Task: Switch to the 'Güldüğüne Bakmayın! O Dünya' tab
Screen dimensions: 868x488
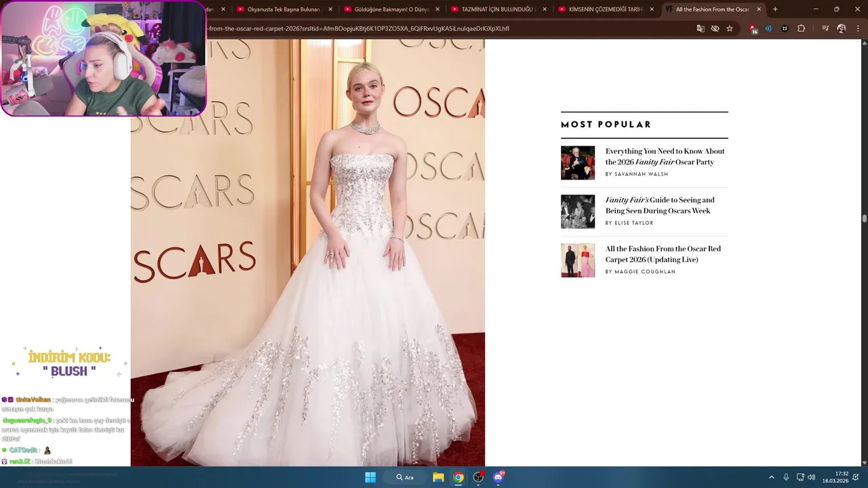Action: [x=392, y=9]
